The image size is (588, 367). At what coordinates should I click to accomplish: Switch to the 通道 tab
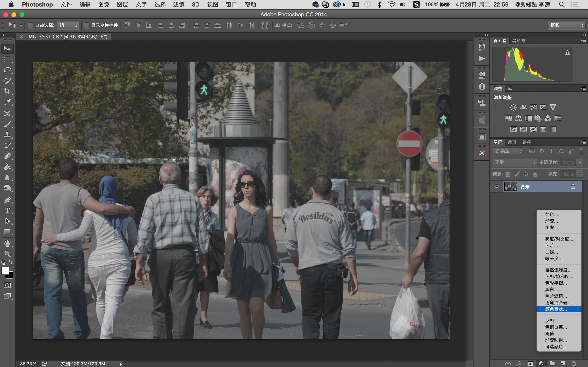[x=512, y=142]
